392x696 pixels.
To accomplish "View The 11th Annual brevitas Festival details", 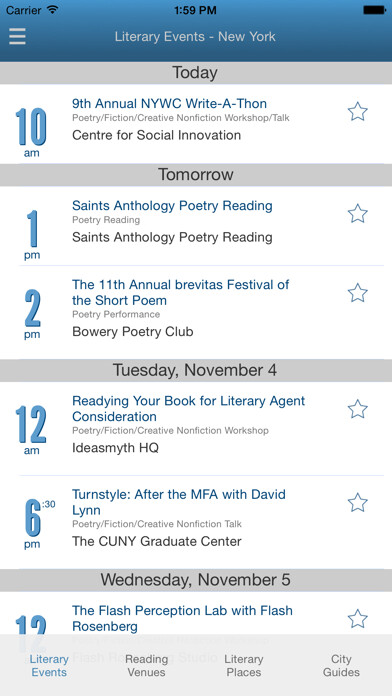I will point(181,293).
